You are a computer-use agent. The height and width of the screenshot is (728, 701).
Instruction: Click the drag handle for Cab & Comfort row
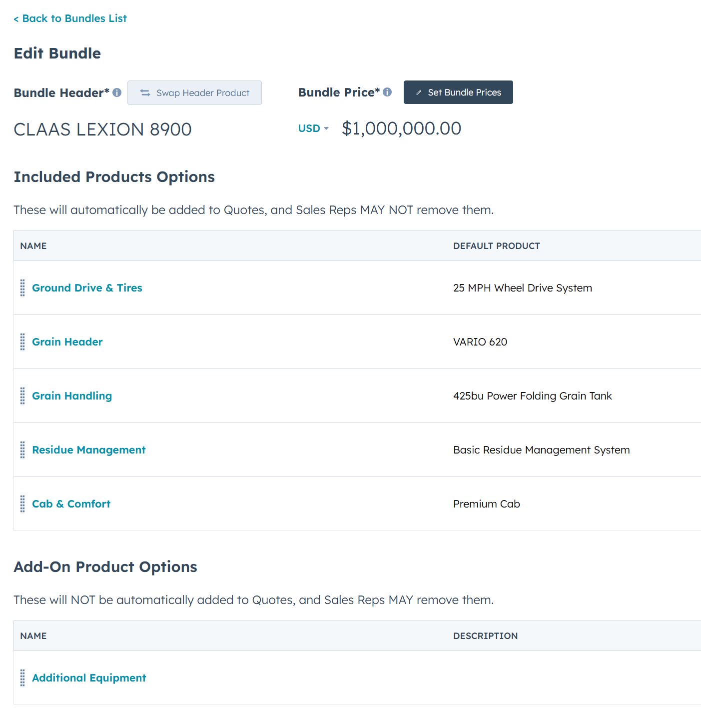(22, 504)
